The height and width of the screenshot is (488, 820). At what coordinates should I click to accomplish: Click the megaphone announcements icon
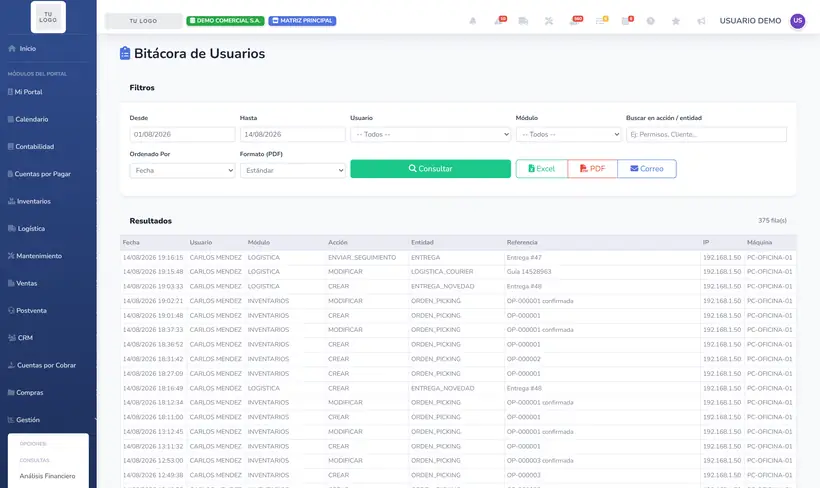(701, 21)
